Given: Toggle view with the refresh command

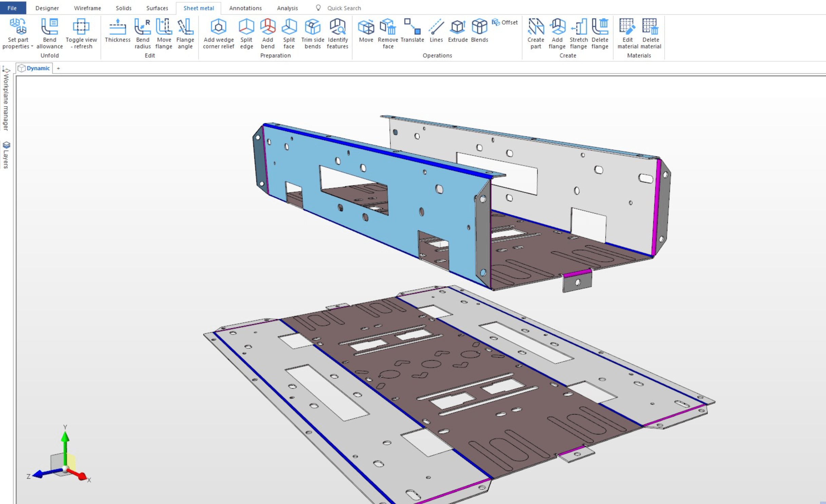Looking at the screenshot, I should click(81, 32).
